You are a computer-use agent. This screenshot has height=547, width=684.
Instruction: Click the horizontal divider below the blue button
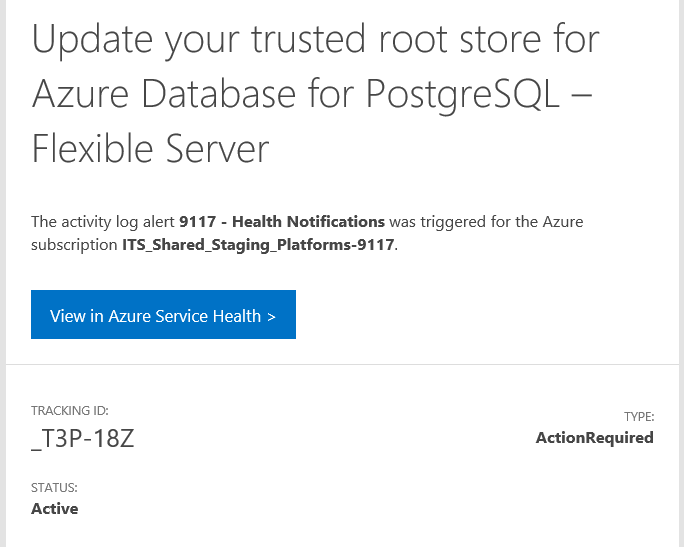[x=342, y=364]
